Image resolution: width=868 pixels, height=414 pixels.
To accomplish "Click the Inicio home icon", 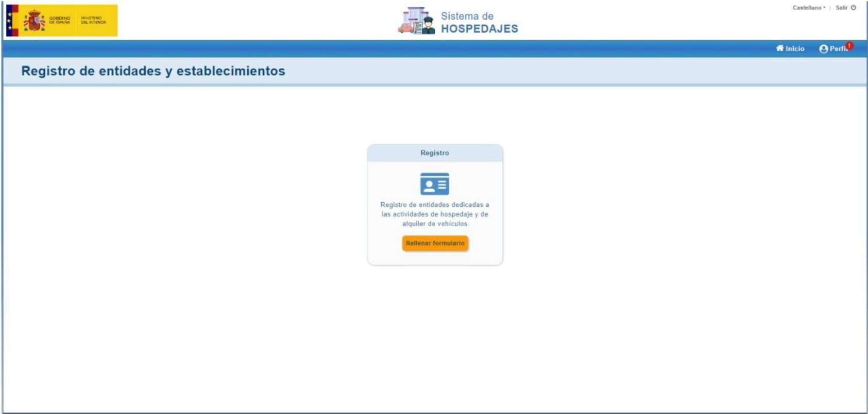I will point(779,48).
